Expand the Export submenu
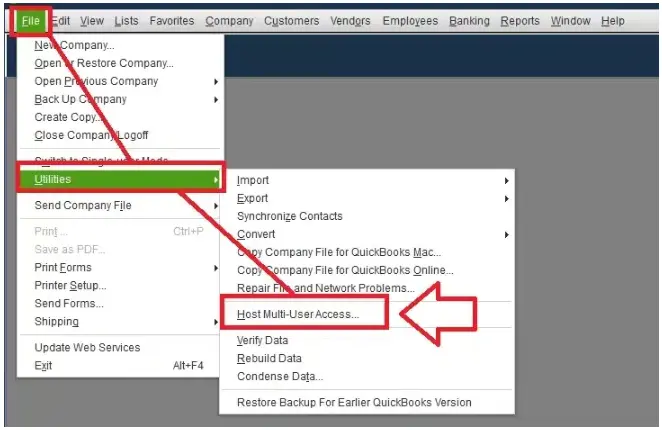 [366, 198]
